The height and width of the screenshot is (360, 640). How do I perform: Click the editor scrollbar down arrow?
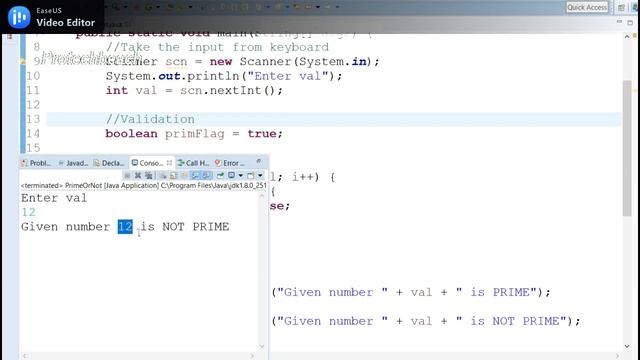point(627,346)
